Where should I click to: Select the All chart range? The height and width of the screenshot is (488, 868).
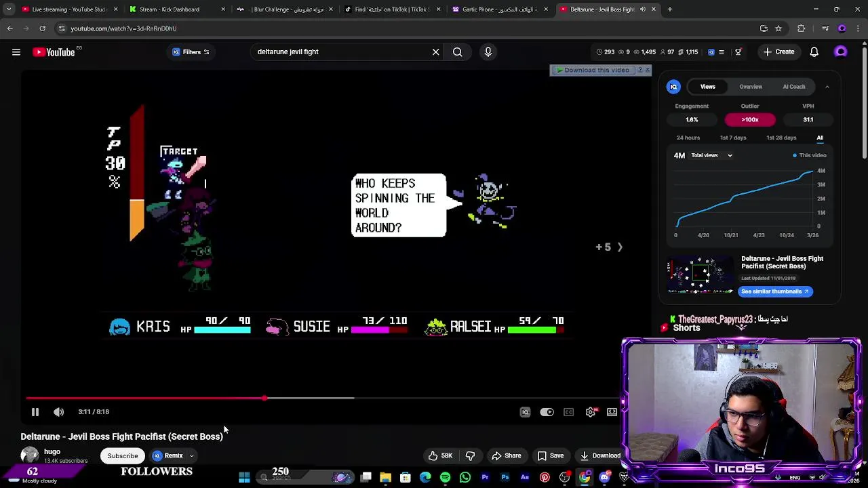(820, 138)
